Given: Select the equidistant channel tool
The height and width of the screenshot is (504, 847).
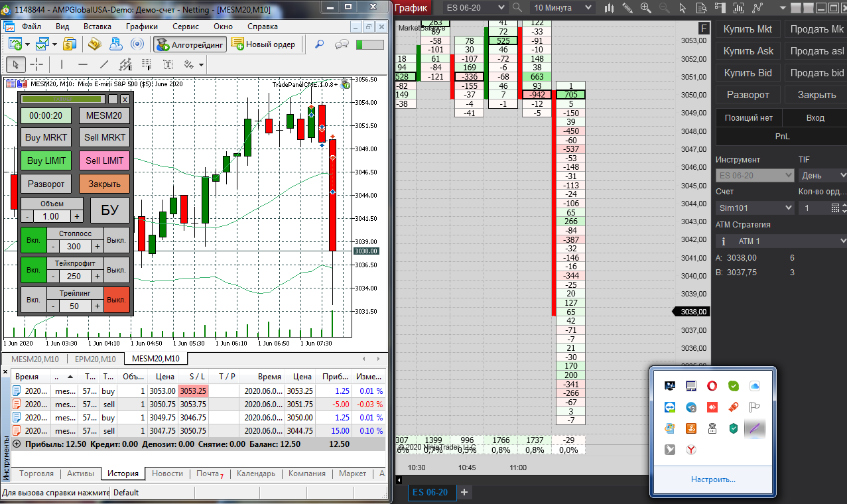Looking at the screenshot, I should (x=125, y=64).
